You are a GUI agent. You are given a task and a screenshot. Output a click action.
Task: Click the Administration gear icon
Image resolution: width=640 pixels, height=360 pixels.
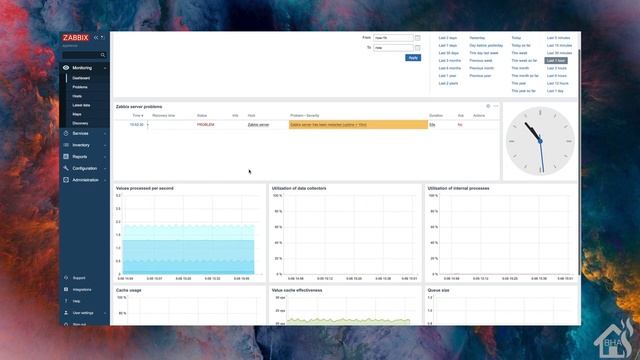(x=66, y=180)
